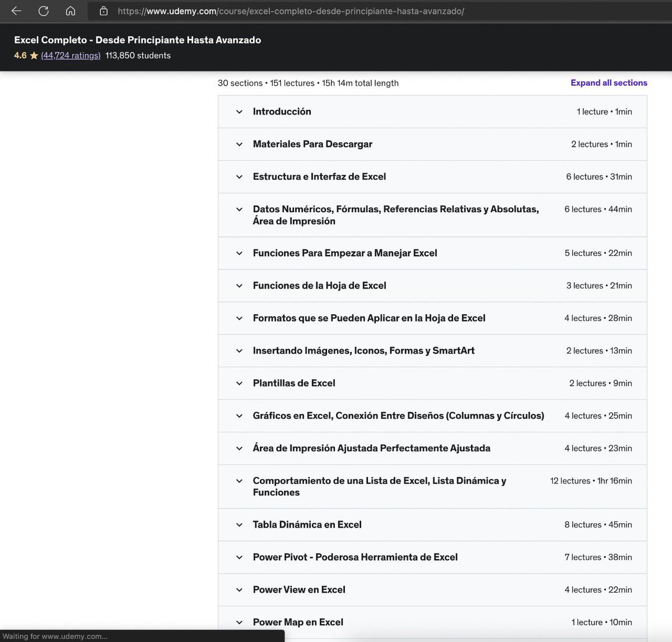This screenshot has width=672, height=642.
Task: Open the browser home page icon
Action: tap(71, 11)
